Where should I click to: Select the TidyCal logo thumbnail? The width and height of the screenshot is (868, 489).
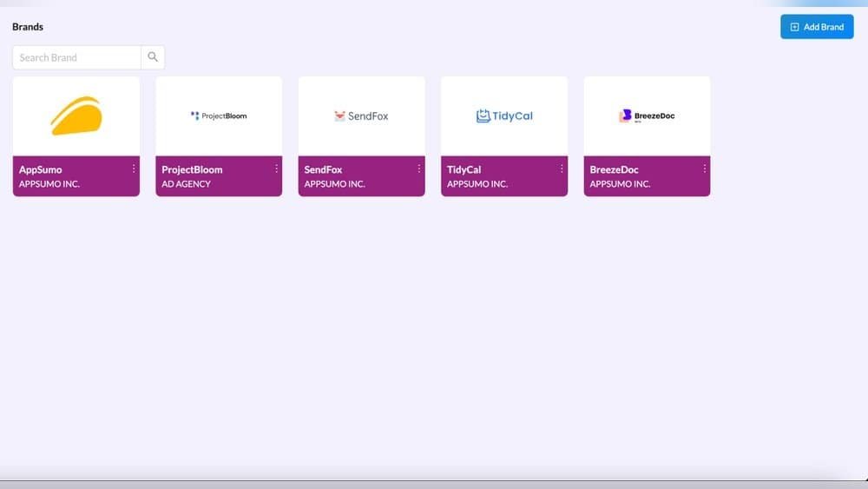click(x=504, y=116)
